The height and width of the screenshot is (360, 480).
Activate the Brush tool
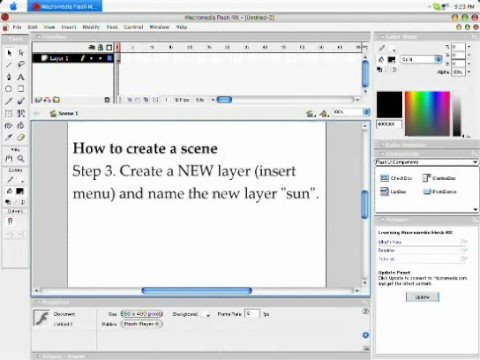pos(21,101)
